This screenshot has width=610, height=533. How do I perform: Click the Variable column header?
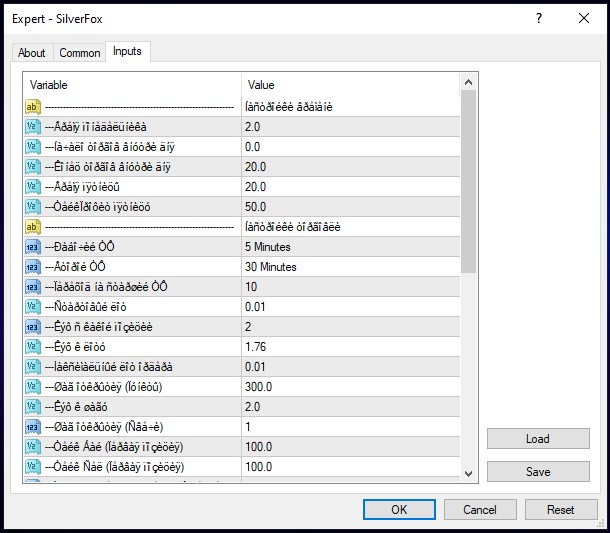[x=132, y=85]
